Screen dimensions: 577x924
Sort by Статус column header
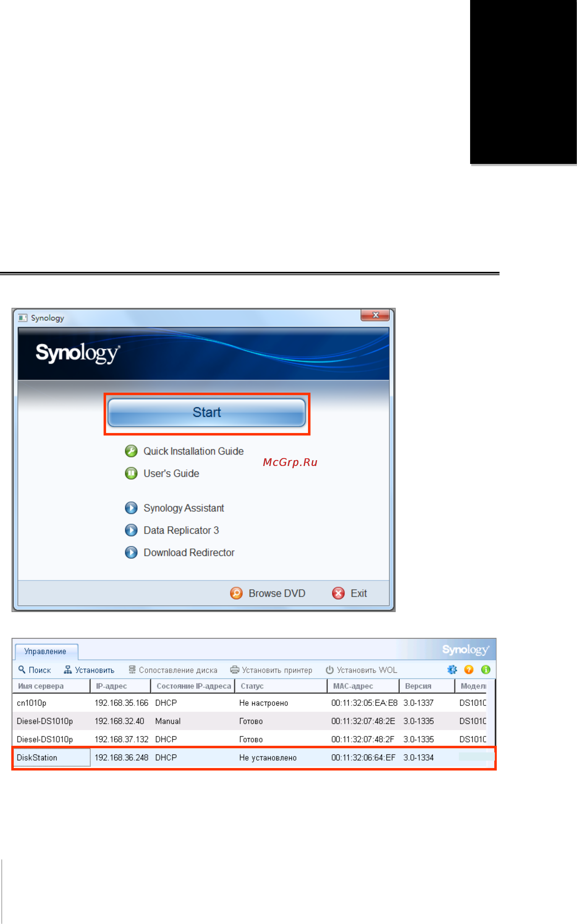[281, 686]
